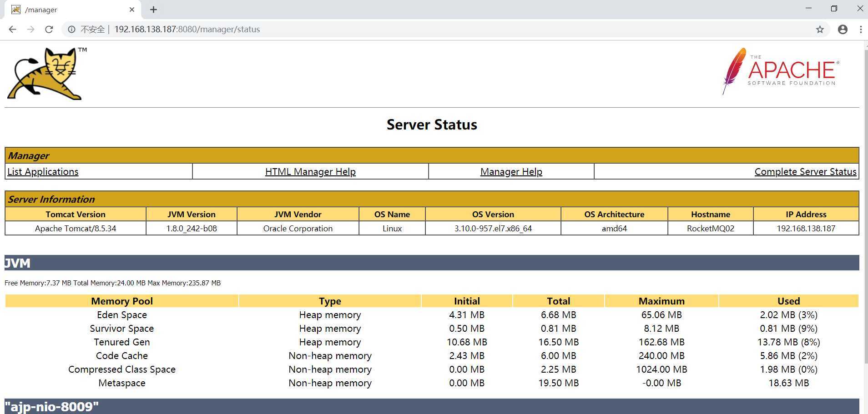Click Metaspace used 18.63 MB value
Image resolution: width=868 pixels, height=414 pixels.
(x=789, y=383)
